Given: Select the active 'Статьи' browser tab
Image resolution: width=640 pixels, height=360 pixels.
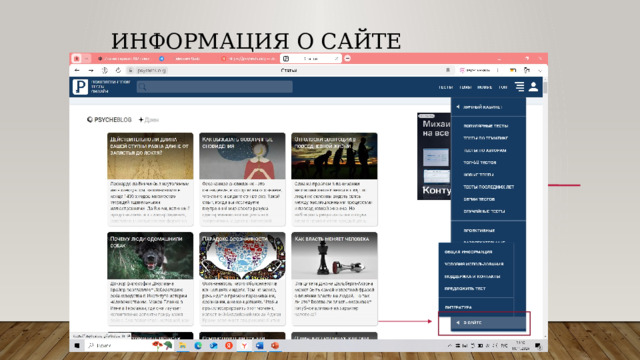Looking at the screenshot, I should (x=311, y=59).
